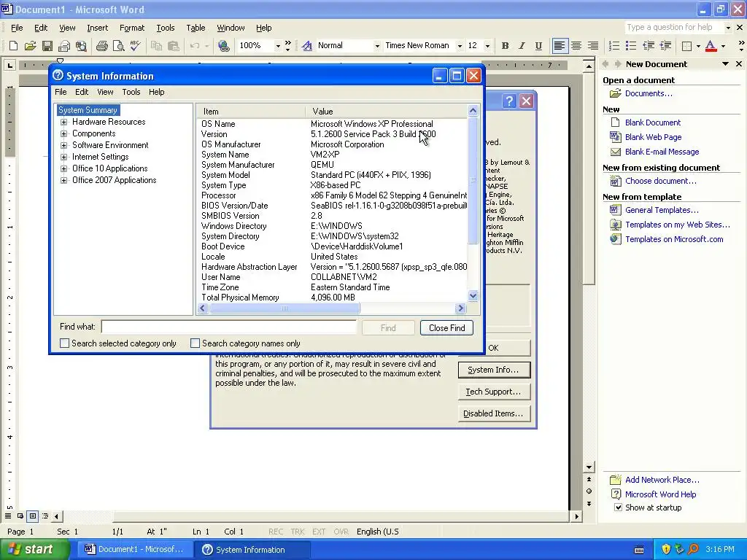Open the Times New Roman font dropdown

click(460, 46)
